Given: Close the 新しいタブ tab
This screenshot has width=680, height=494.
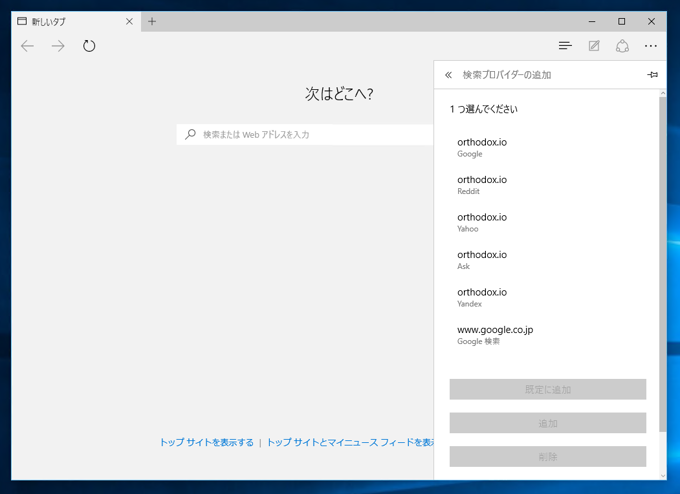Looking at the screenshot, I should pyautogui.click(x=129, y=21).
